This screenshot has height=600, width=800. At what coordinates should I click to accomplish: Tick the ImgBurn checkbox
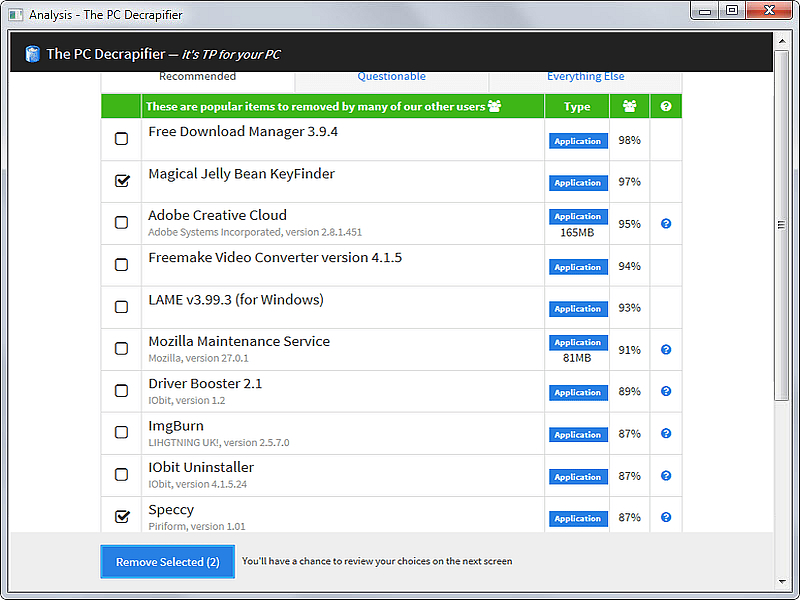[121, 432]
